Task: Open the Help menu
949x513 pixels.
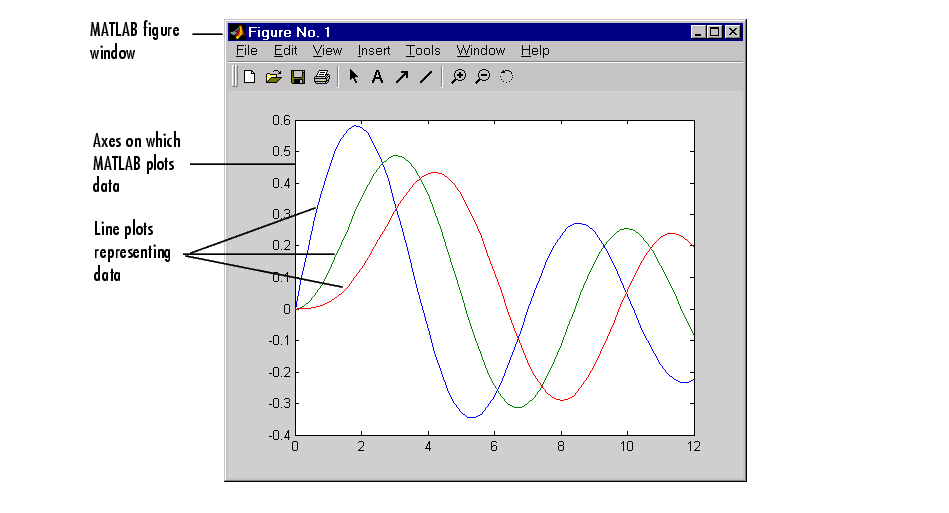Action: tap(535, 51)
